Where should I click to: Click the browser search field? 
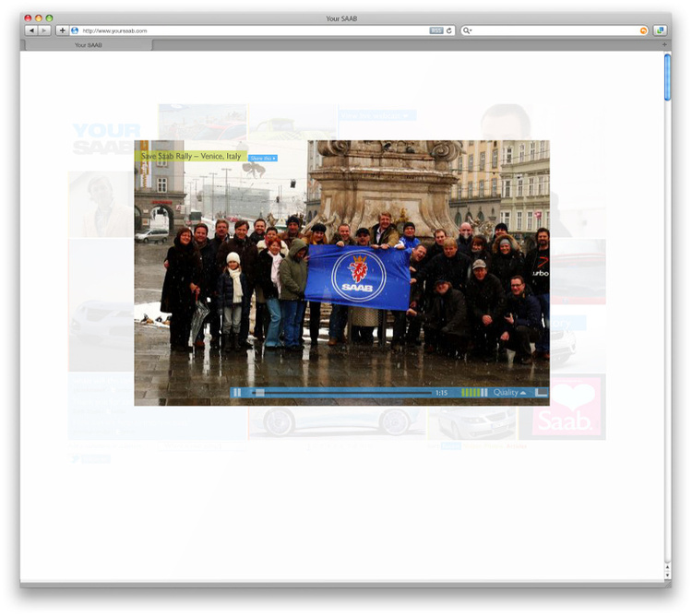point(555,30)
